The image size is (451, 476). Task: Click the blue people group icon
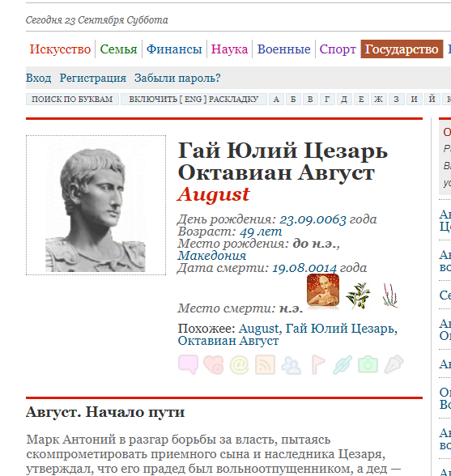[291, 365]
